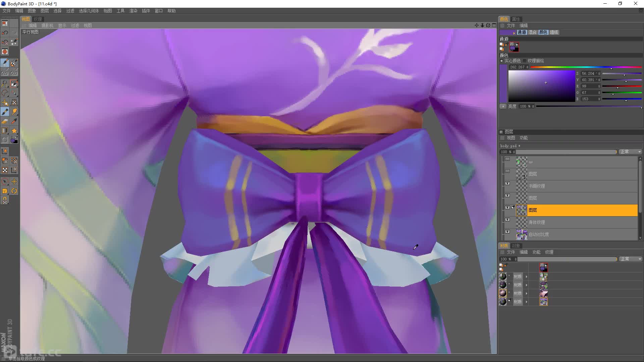Screen dimensions: 644x362
Task: Enable UV polygon edit mode icon
Action: coord(5,161)
